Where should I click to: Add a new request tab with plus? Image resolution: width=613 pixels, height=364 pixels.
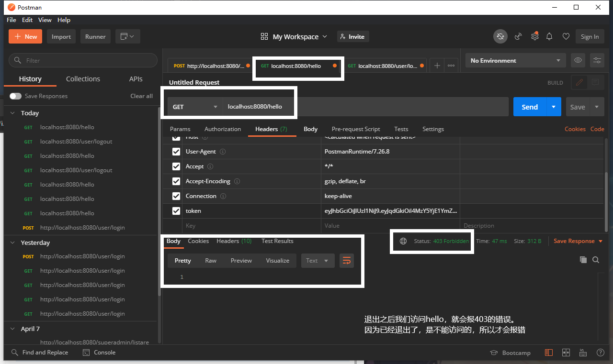tap(437, 66)
